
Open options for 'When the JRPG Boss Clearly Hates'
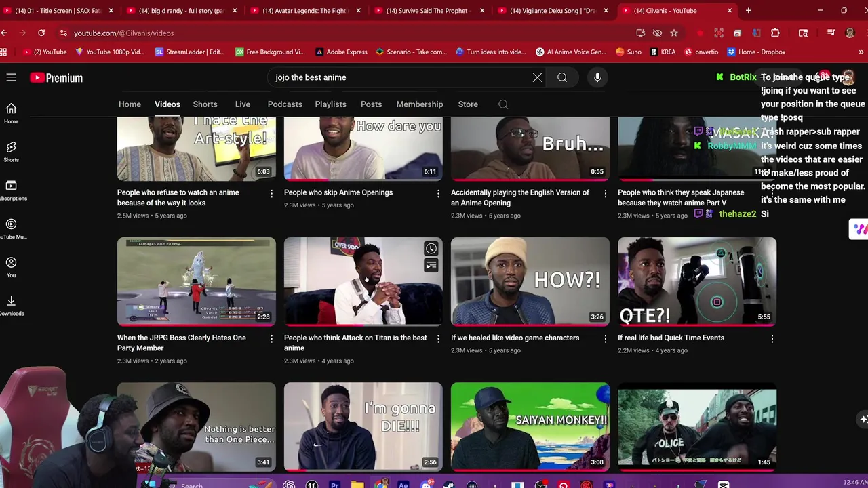coord(271,339)
